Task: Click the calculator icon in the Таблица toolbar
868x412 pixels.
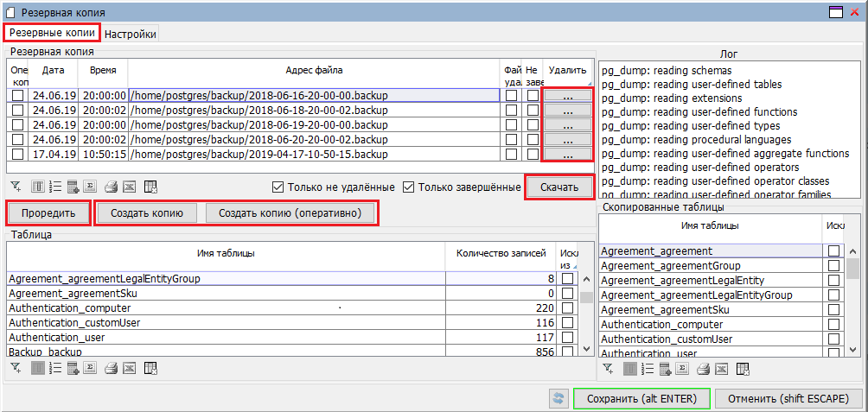Action: click(73, 369)
